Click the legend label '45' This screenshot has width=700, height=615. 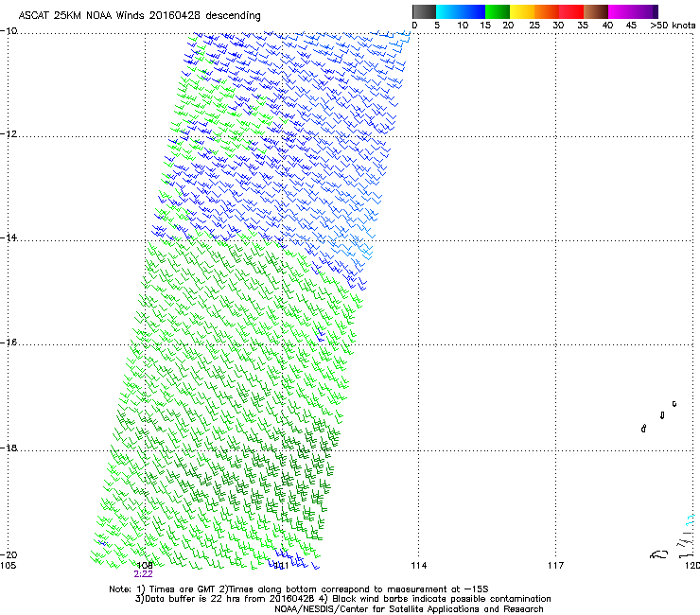(x=631, y=26)
